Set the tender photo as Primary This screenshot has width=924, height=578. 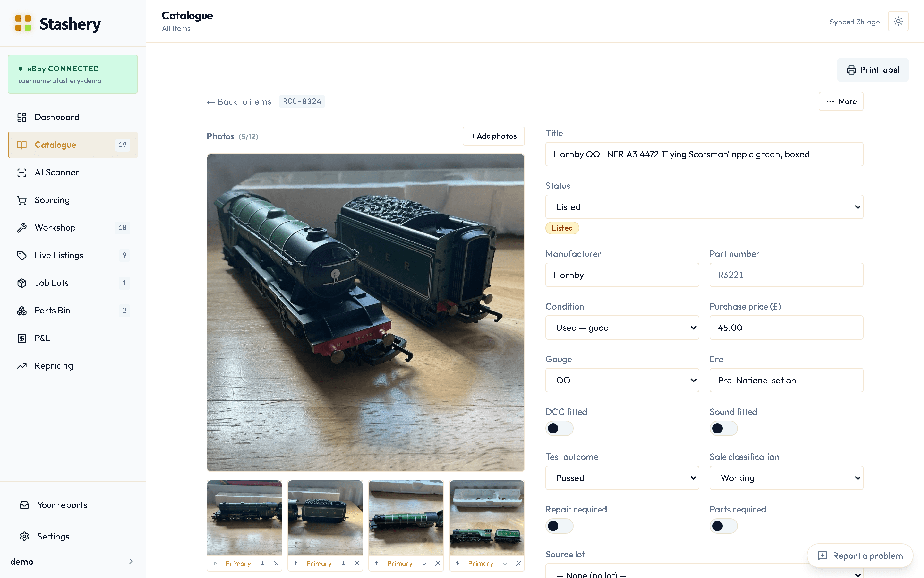point(319,563)
